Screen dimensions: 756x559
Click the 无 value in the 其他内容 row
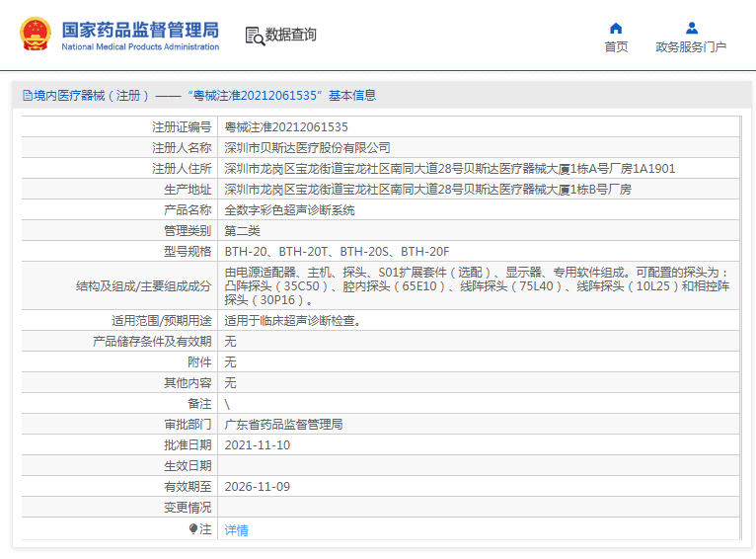(230, 382)
